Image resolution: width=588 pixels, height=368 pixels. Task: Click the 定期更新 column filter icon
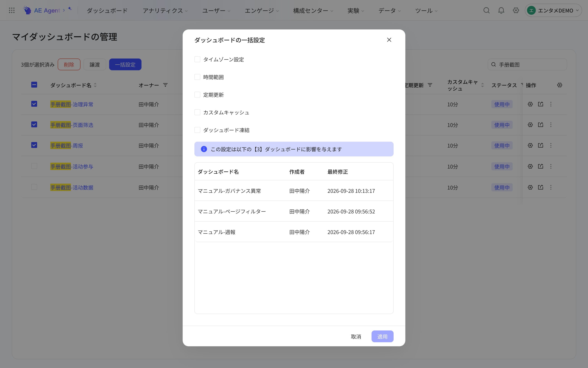pyautogui.click(x=430, y=85)
